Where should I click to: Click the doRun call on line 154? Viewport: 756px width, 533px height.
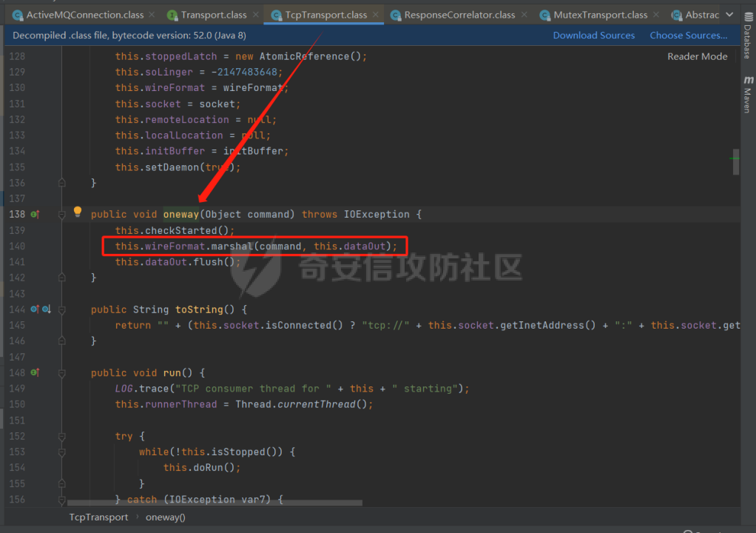pyautogui.click(x=208, y=467)
